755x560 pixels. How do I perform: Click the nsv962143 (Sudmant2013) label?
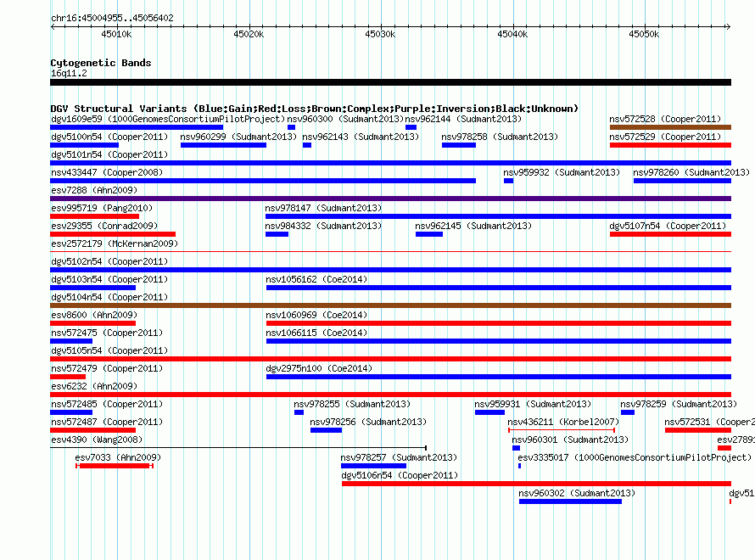pos(361,137)
